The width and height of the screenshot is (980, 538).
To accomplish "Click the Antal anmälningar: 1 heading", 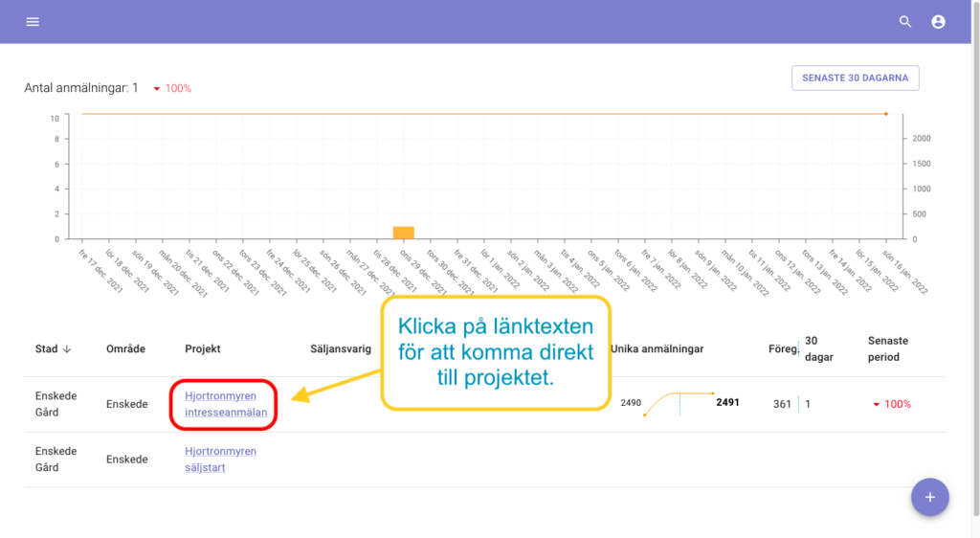I will coord(81,88).
